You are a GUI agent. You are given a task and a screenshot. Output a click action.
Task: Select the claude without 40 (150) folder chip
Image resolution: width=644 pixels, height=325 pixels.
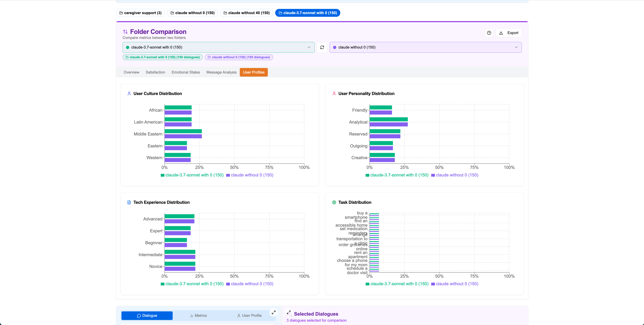[246, 13]
